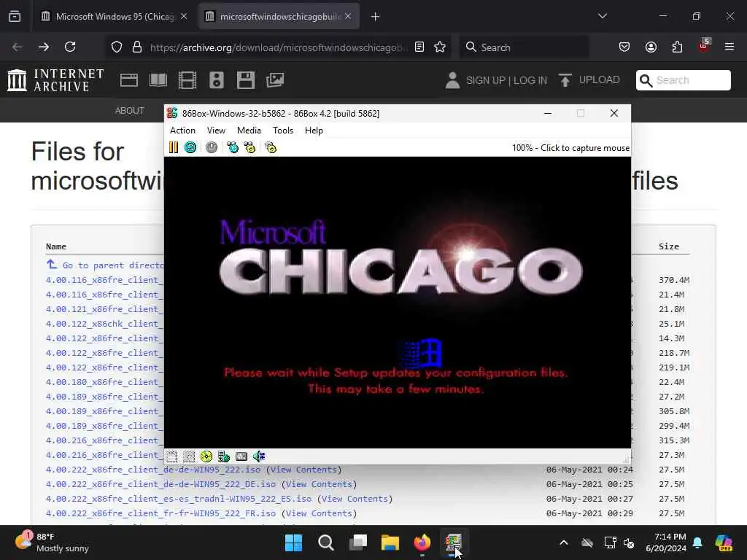Click SIGN UP link on archive.org
Image resolution: width=747 pixels, height=560 pixels.
pyautogui.click(x=486, y=80)
